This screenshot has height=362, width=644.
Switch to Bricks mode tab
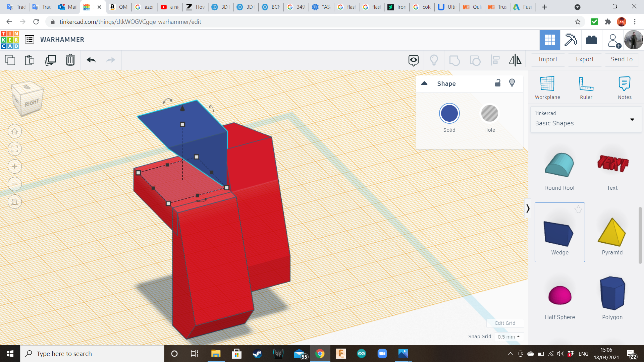coord(591,40)
